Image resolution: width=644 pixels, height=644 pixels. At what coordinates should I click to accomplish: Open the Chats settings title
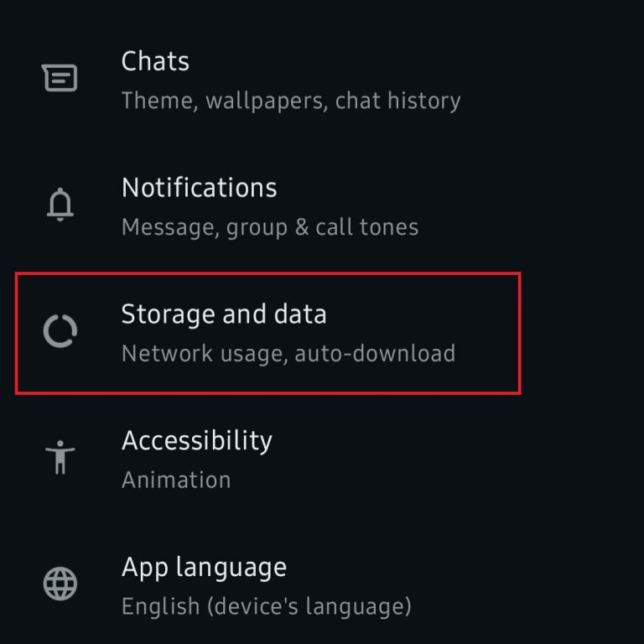click(155, 61)
